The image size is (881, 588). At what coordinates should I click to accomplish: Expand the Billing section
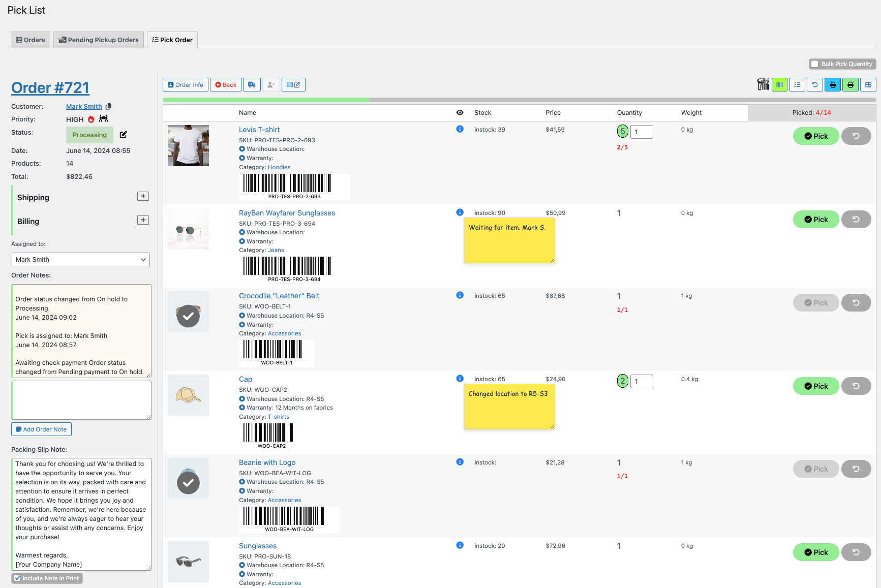coord(143,220)
